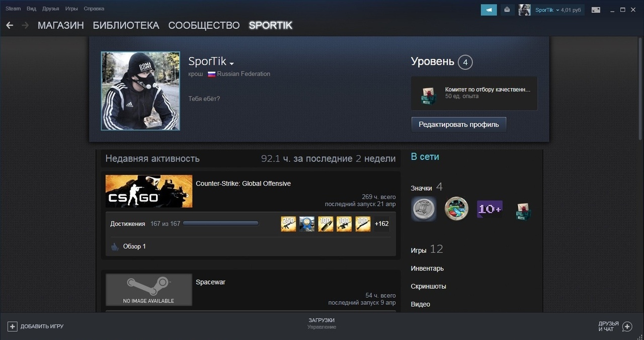Select the SPORTIK profile tab

click(x=271, y=25)
